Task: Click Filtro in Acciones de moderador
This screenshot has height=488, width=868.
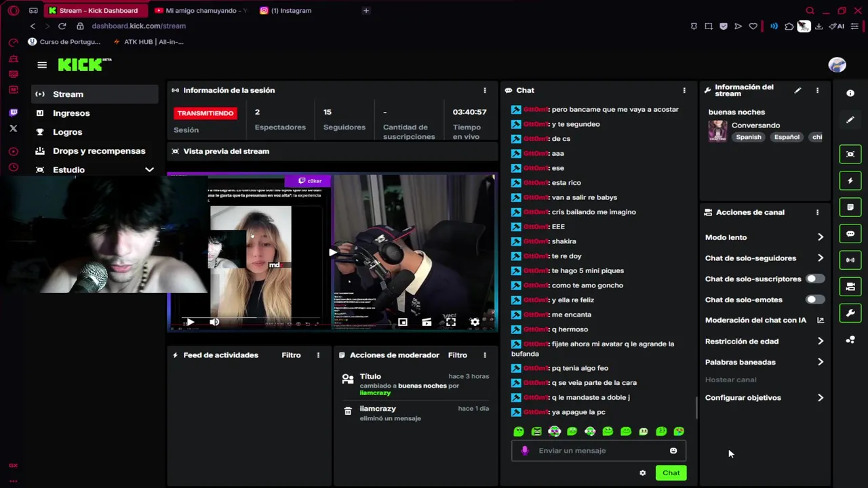Action: (x=457, y=355)
